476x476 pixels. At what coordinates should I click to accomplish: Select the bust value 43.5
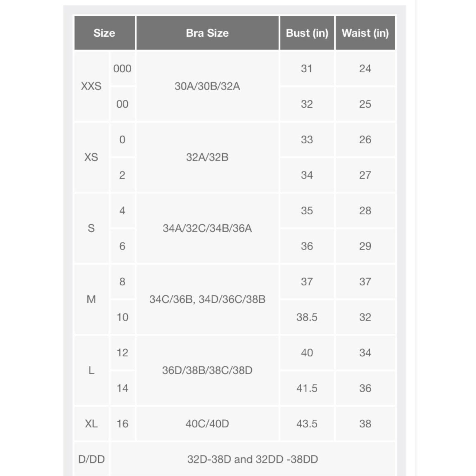[x=307, y=424]
